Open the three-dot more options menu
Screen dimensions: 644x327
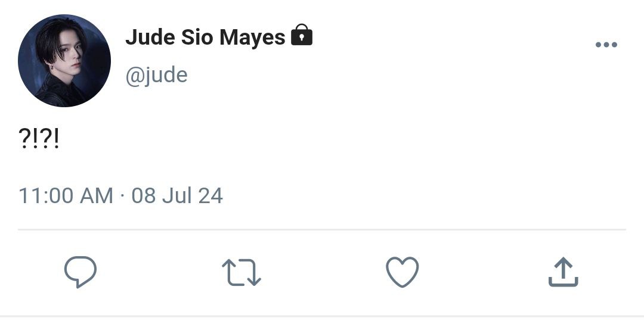[606, 45]
